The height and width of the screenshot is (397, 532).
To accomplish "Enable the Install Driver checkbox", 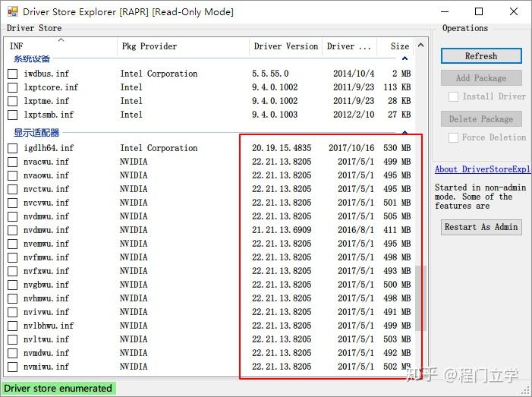I will pyautogui.click(x=453, y=96).
